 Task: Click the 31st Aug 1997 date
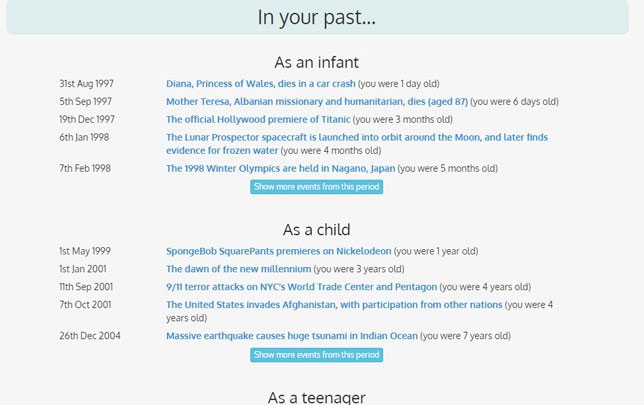click(85, 84)
